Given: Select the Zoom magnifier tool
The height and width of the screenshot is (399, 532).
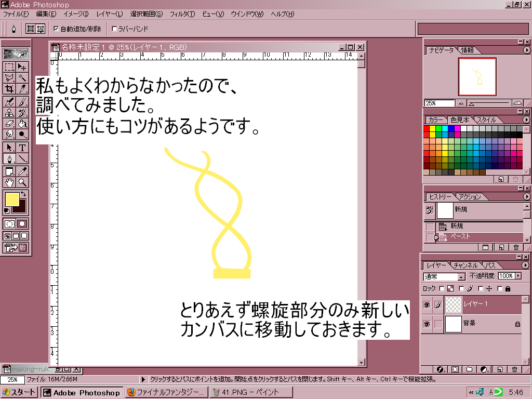Looking at the screenshot, I should coord(22,182).
